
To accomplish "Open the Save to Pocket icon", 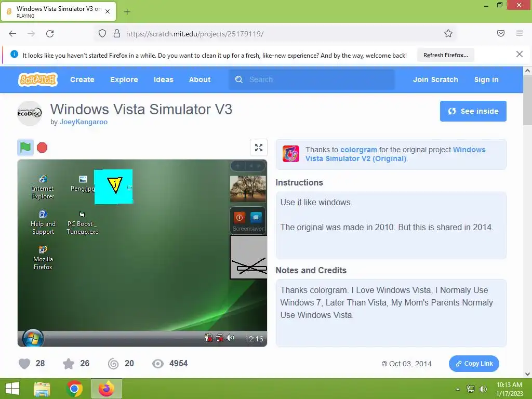I will point(501,33).
